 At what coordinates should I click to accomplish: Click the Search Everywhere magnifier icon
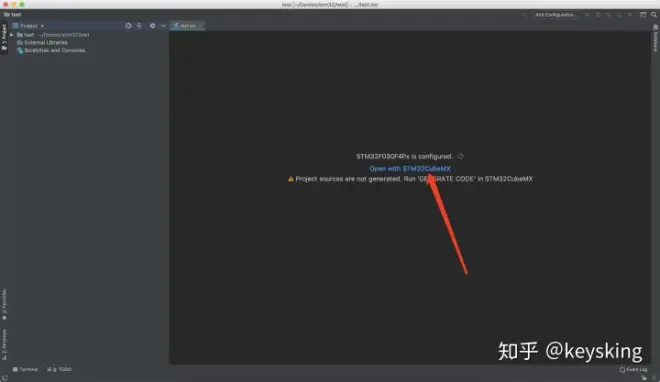[654, 15]
